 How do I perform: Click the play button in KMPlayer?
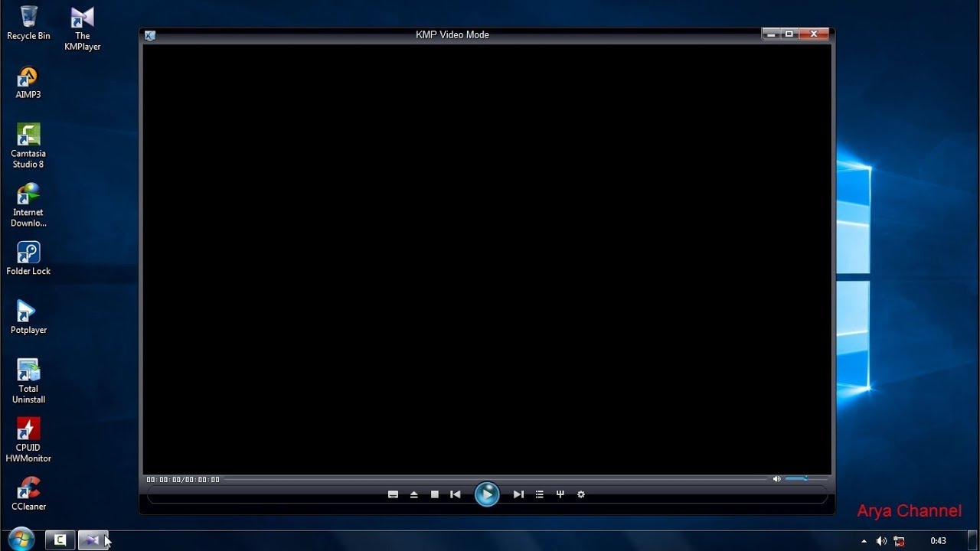pos(487,494)
